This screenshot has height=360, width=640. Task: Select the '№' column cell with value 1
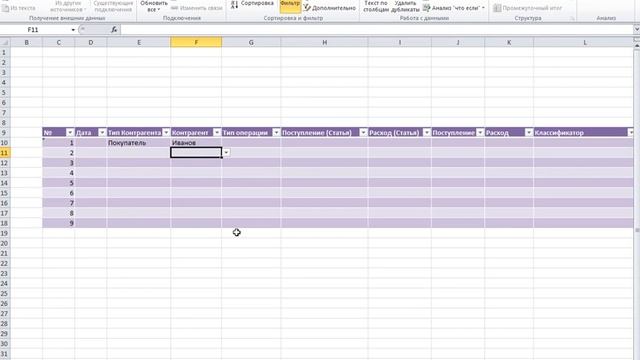58,143
